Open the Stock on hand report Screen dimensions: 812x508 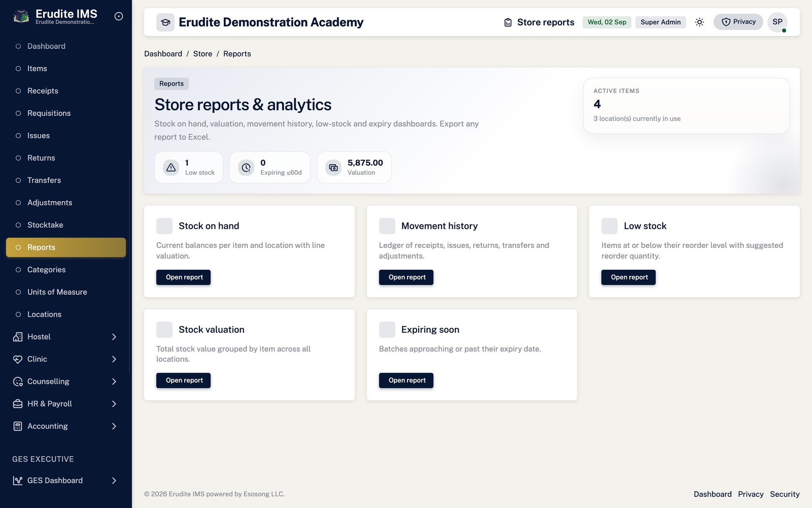pyautogui.click(x=183, y=277)
